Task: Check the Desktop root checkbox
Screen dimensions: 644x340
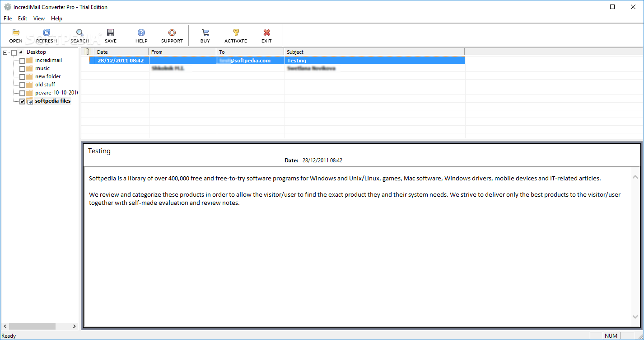Action: click(x=14, y=52)
